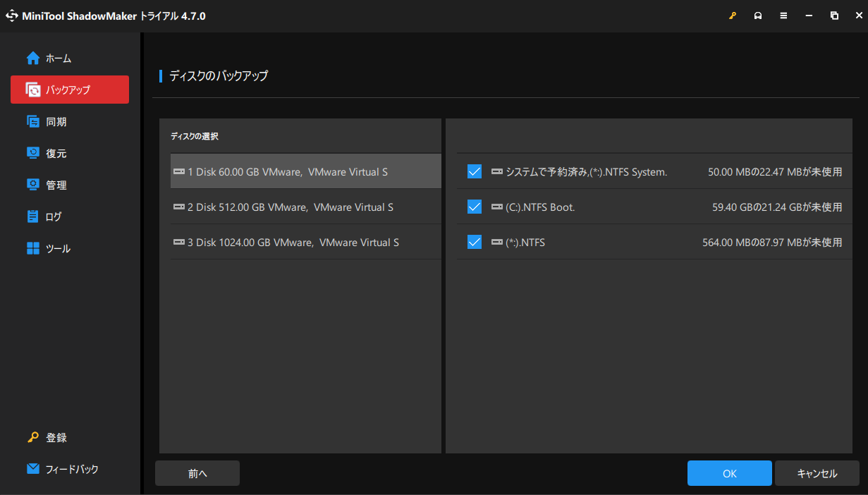Click the システムで予約済み,(*:).NTFS System. label
Viewport: 868px width, 495px height.
coord(587,172)
